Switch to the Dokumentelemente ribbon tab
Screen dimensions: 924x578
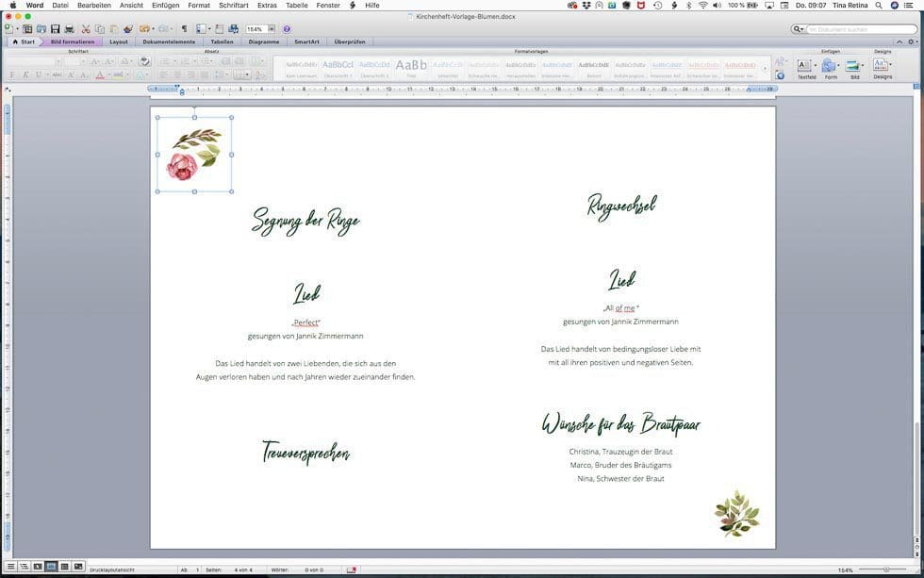tap(169, 41)
